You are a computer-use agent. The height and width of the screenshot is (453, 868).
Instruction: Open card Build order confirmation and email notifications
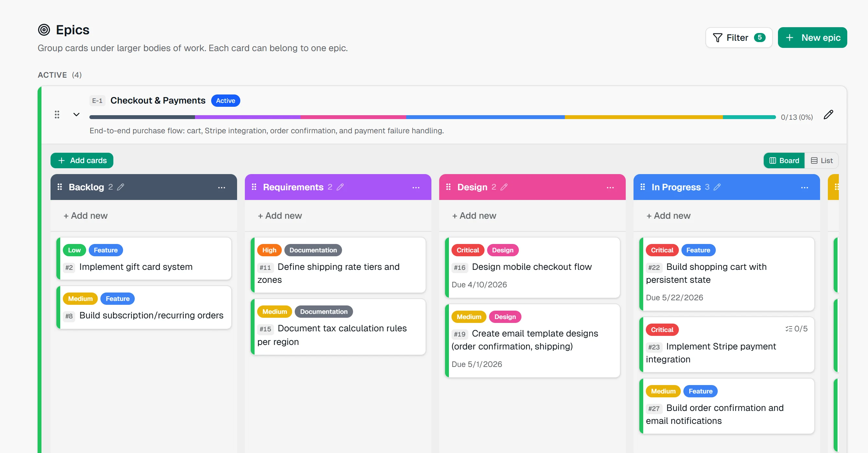pos(727,406)
